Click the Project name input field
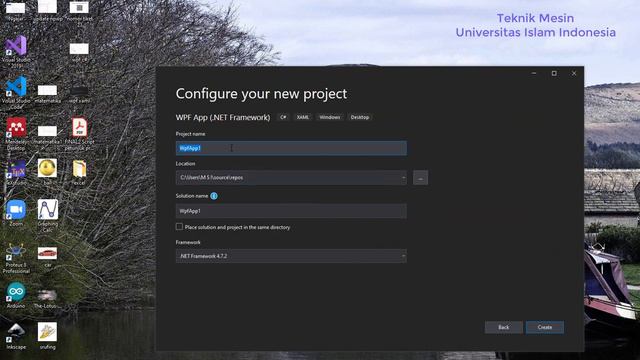 [291, 148]
